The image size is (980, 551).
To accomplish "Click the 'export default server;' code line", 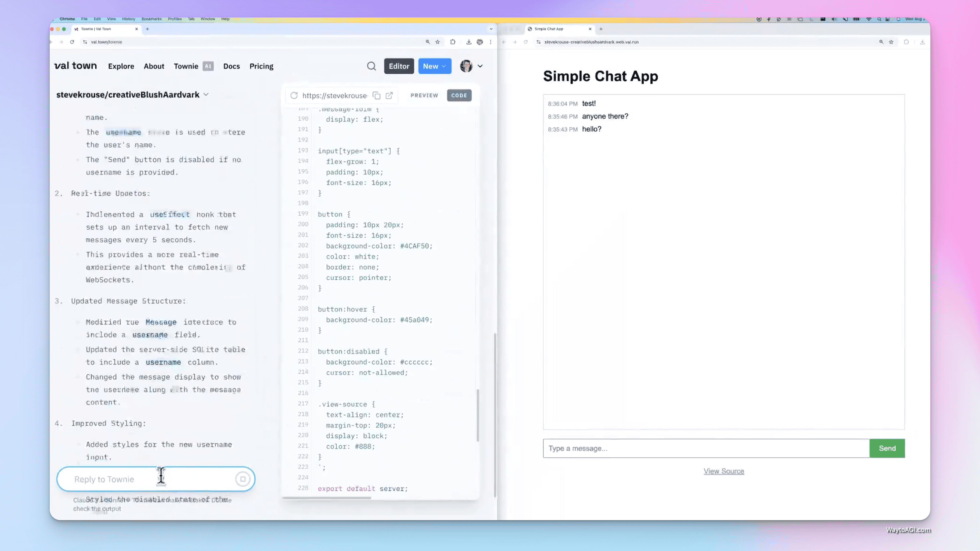I will click(x=363, y=489).
